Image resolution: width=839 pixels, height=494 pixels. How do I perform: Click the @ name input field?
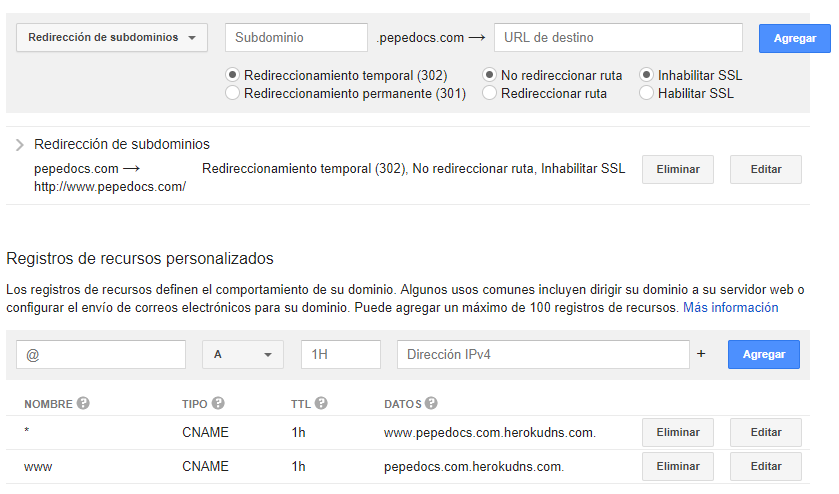click(101, 354)
